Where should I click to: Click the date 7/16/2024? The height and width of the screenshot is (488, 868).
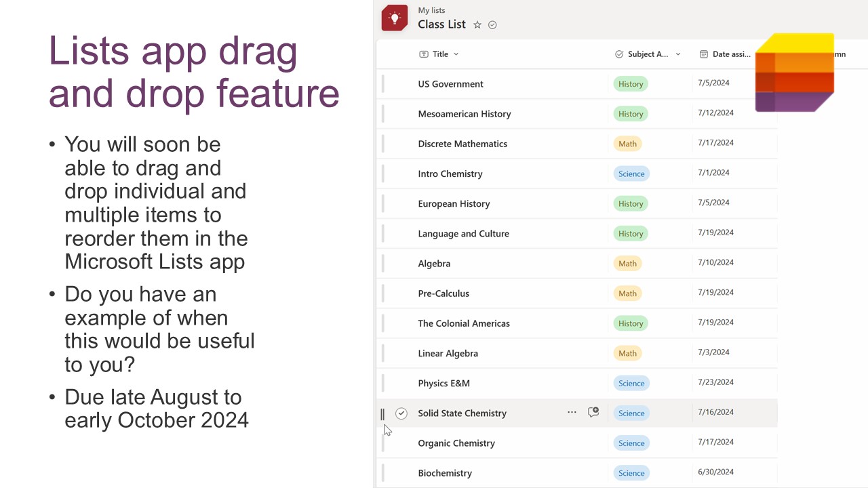coord(715,411)
